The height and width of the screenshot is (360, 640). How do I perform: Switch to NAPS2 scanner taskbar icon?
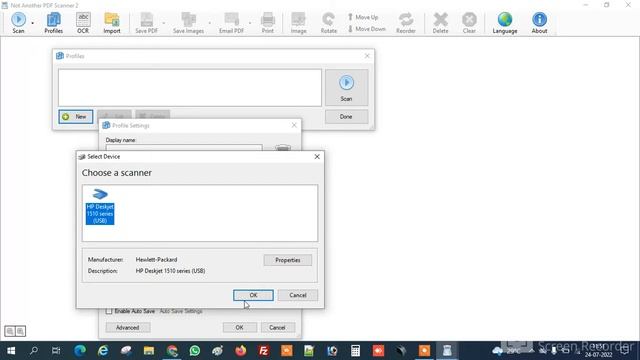click(x=447, y=351)
